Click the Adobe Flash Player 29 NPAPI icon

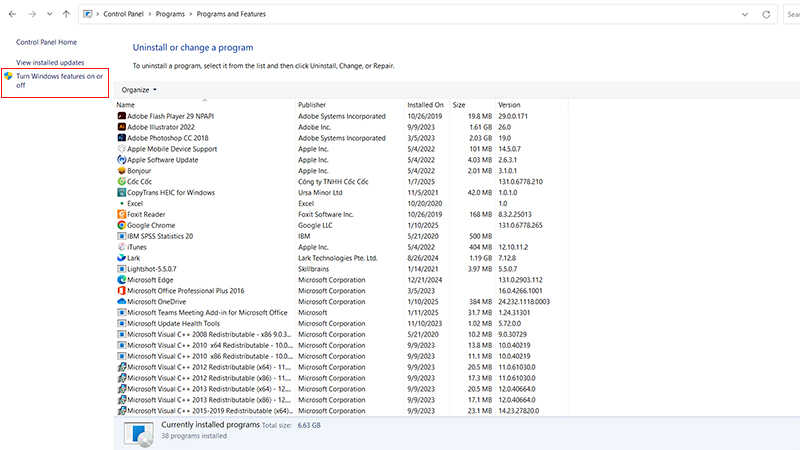tap(121, 116)
